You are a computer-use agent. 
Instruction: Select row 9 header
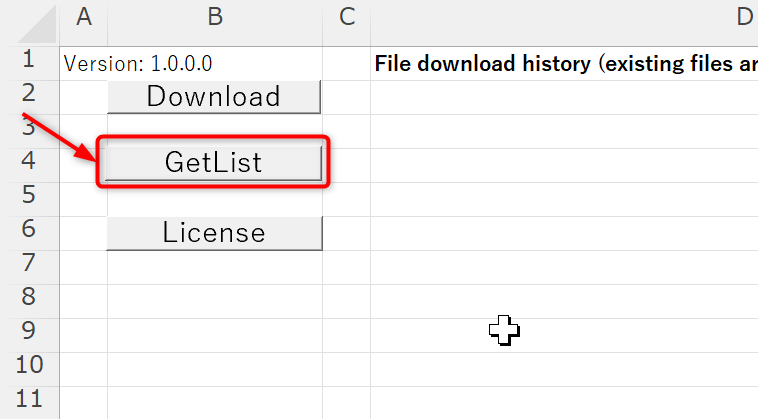[28, 331]
